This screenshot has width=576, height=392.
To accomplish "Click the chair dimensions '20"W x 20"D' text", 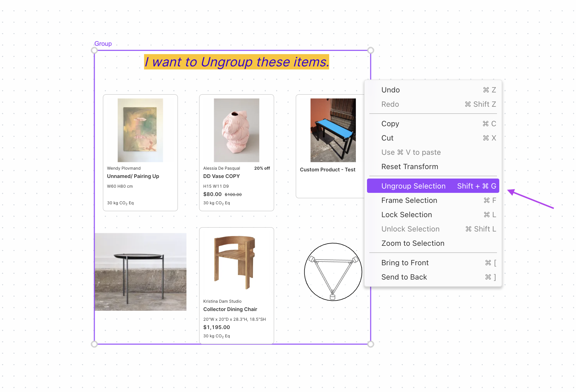I will (x=234, y=319).
